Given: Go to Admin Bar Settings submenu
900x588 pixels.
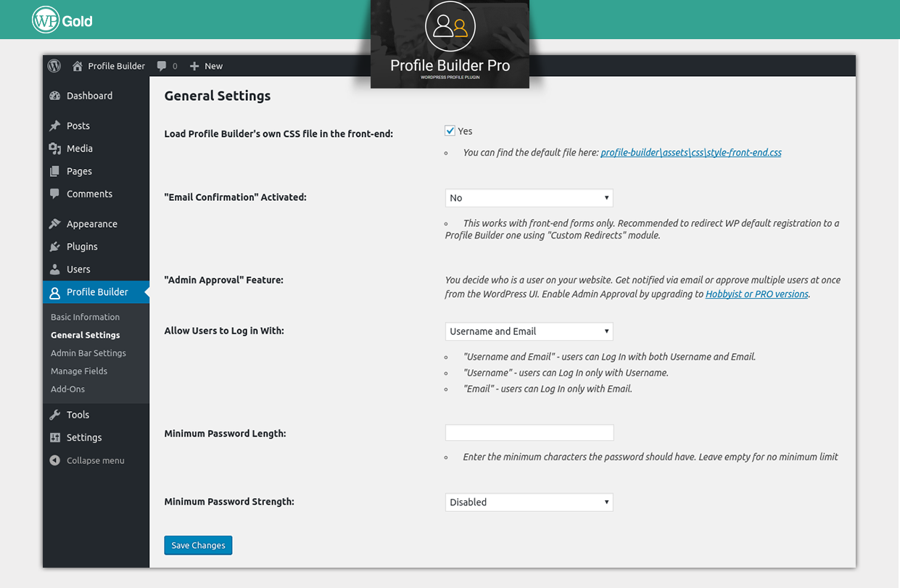Looking at the screenshot, I should (88, 353).
